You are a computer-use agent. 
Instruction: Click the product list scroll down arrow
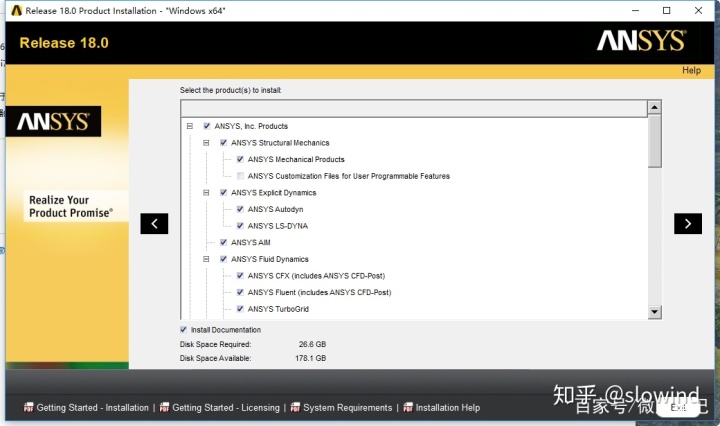click(x=654, y=312)
